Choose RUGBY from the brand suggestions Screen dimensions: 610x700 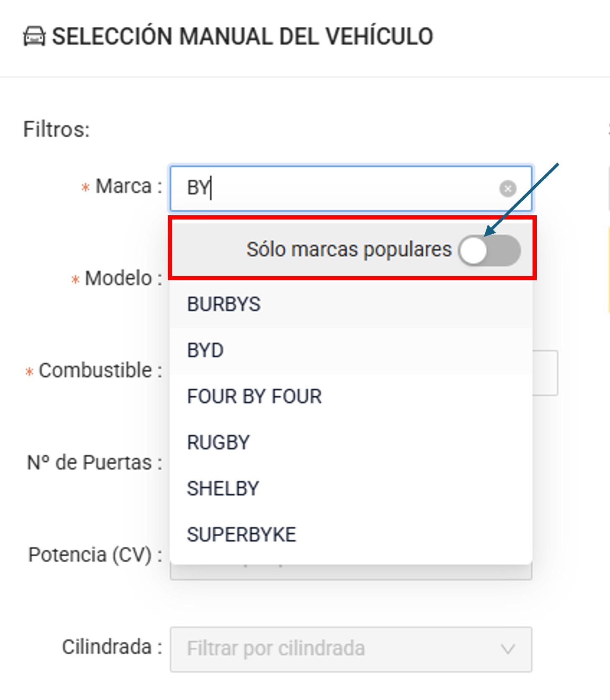pos(351,442)
